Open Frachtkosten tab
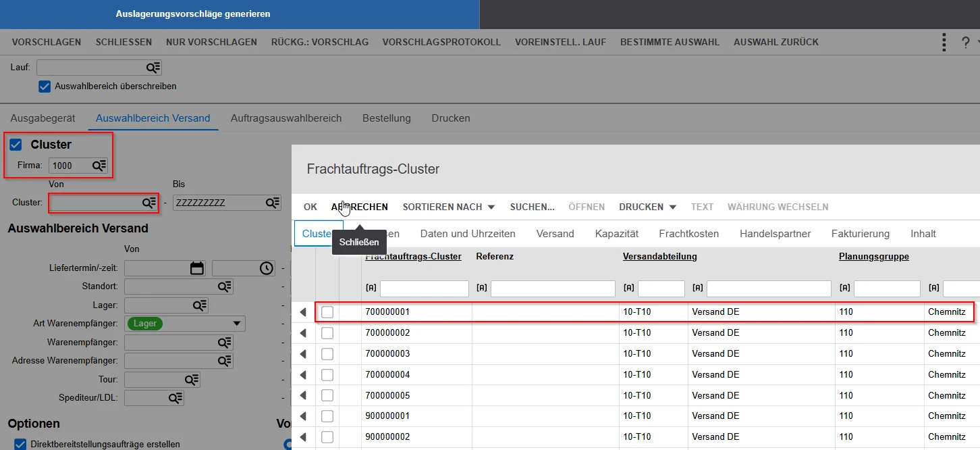This screenshot has width=980, height=450. pos(689,234)
